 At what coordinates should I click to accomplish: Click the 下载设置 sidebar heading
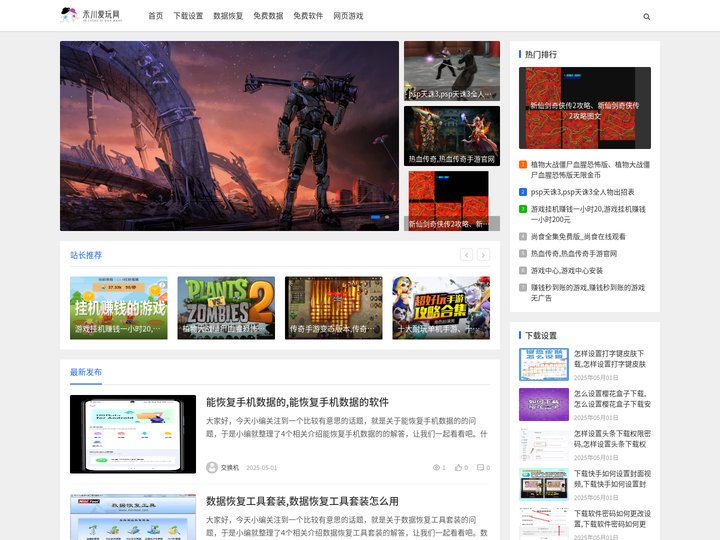541,336
